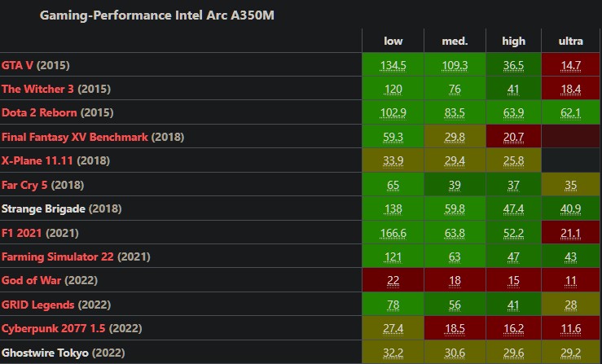Viewport: 602px width, 364px height.
Task: Click God of War ultra value 11
Action: pos(570,281)
